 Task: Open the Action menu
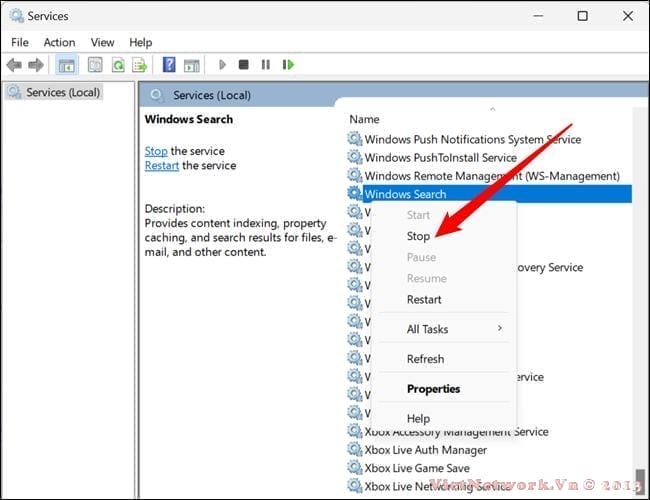click(59, 42)
